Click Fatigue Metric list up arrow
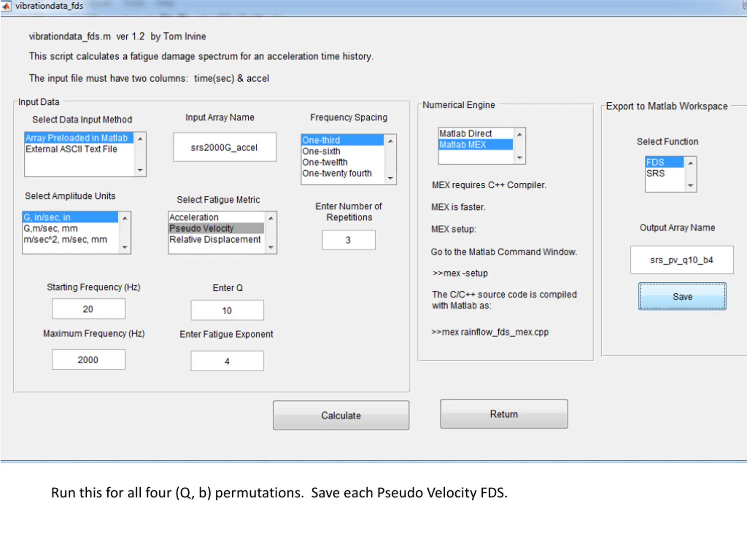The height and width of the screenshot is (560, 747). coord(271,218)
